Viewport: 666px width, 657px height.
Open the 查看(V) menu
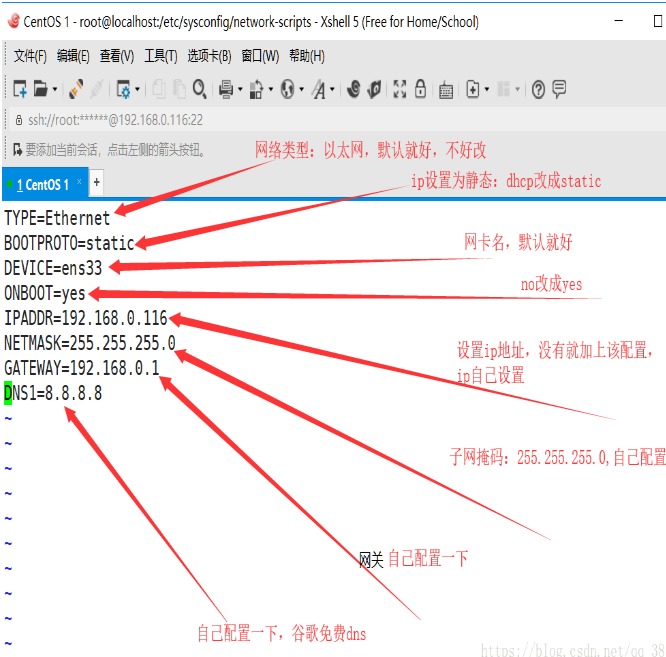coord(117,56)
